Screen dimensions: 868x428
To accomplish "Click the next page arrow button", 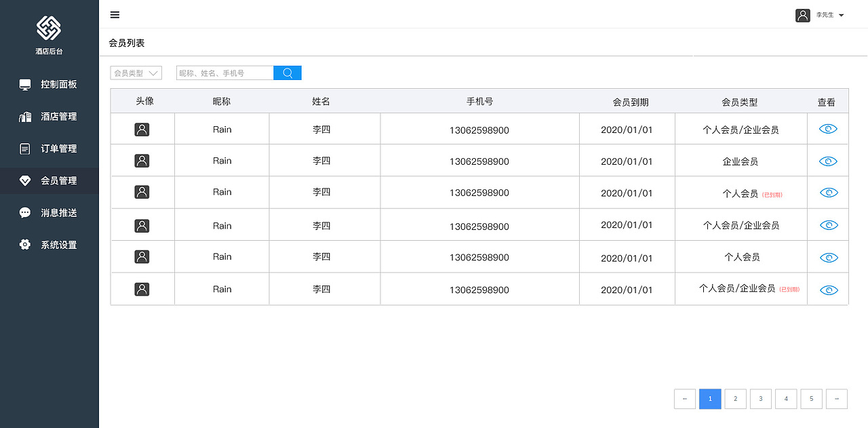I will tap(837, 399).
